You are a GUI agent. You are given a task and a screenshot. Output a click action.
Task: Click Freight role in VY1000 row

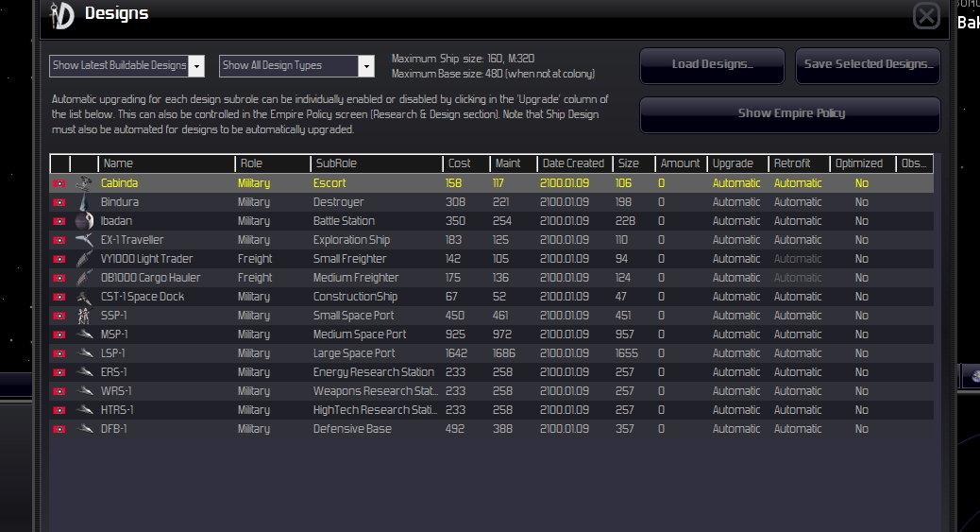[255, 259]
